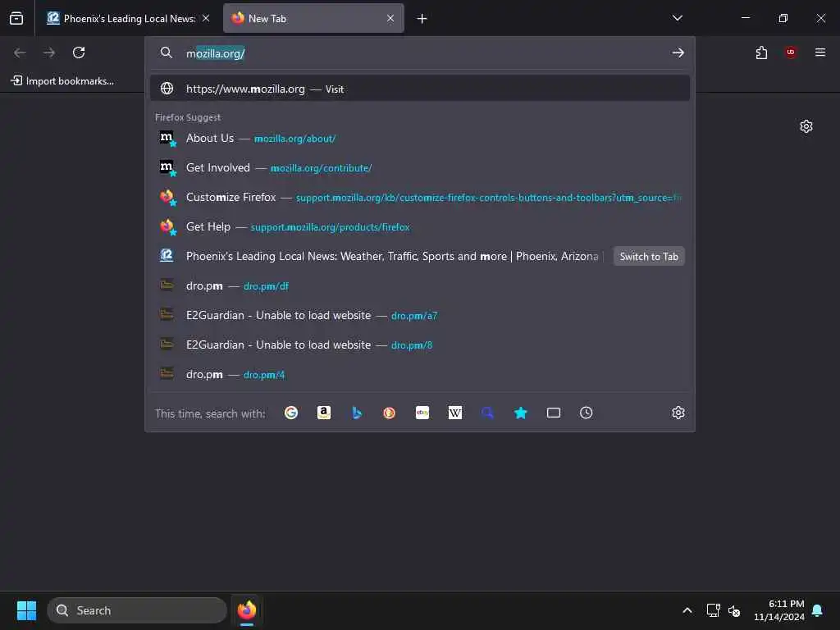Screen dimensions: 840x630
Task: Open a new tab with plus button
Action: click(x=422, y=19)
